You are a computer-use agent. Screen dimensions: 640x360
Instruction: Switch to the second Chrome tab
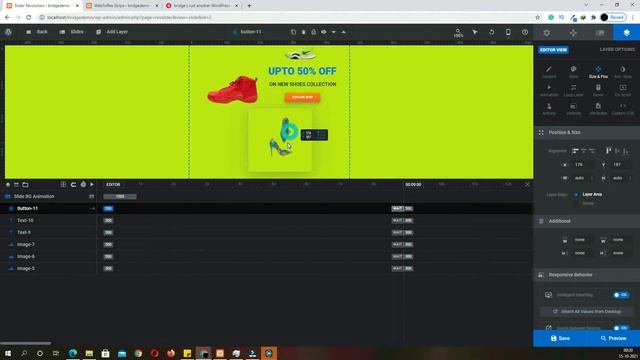[x=122, y=6]
